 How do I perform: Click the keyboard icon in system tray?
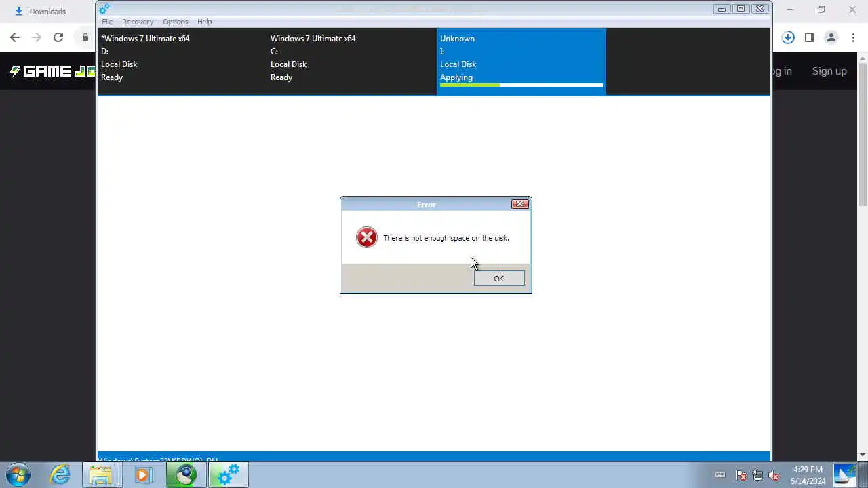point(720,475)
